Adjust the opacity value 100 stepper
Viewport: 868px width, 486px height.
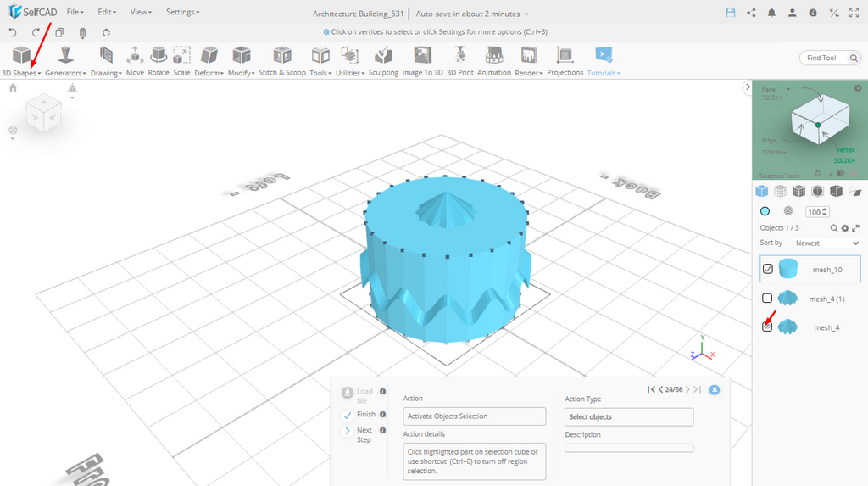click(825, 212)
